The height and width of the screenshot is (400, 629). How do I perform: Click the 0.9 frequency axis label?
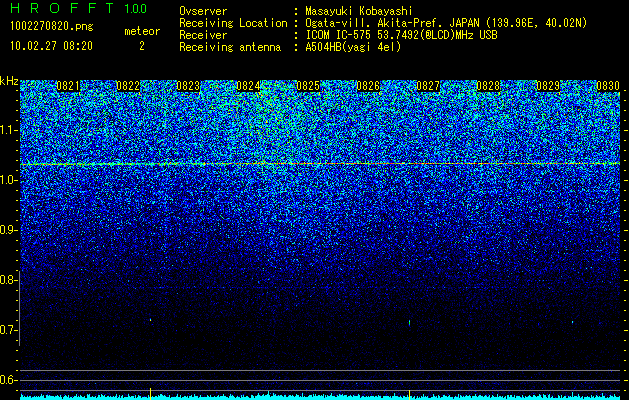point(7,230)
